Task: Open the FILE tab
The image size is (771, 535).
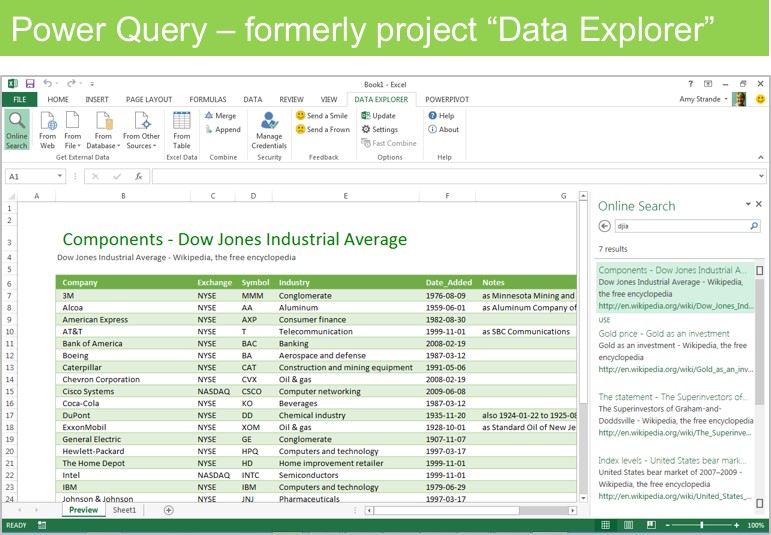Action: pyautogui.click(x=20, y=99)
